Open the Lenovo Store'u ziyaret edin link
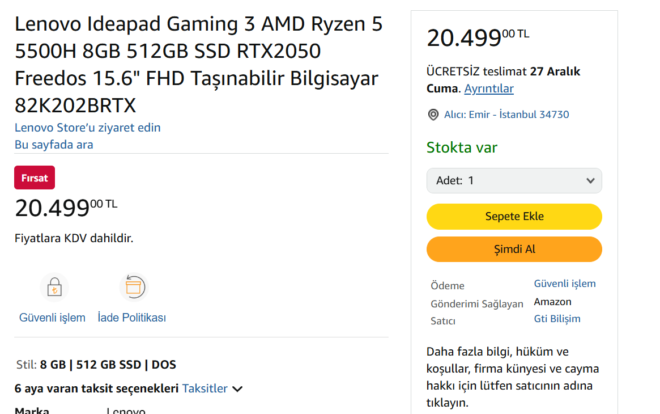This screenshot has height=414, width=660. (x=87, y=128)
